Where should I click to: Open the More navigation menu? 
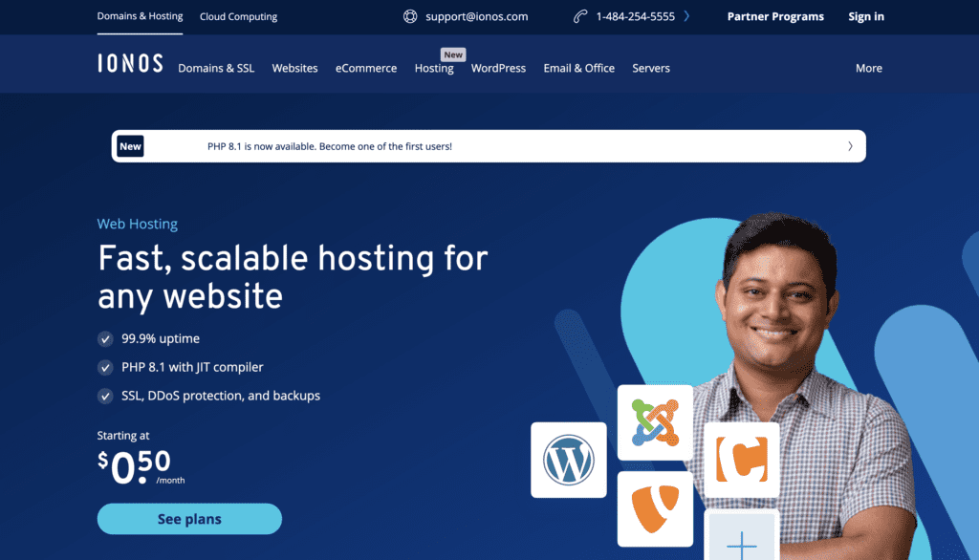[x=868, y=68]
